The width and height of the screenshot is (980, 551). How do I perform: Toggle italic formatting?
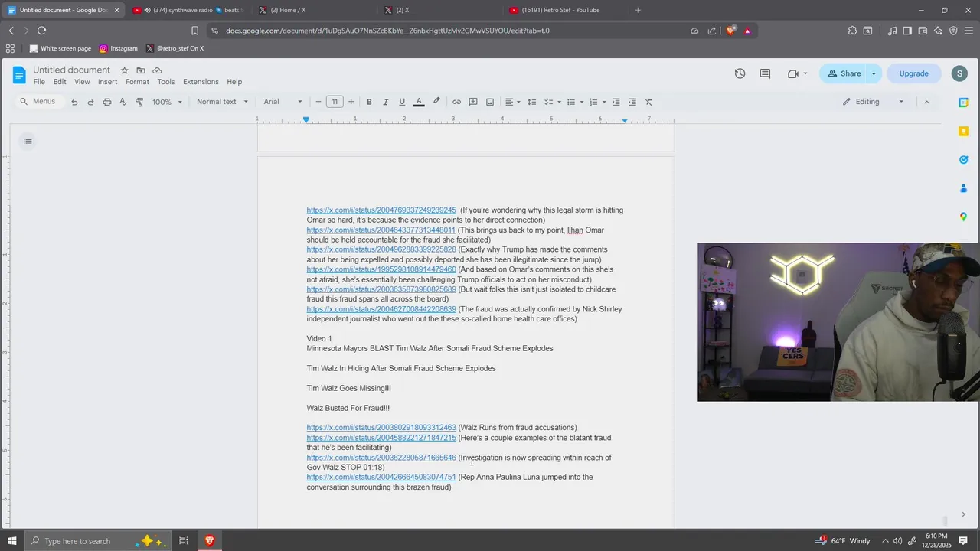click(x=385, y=102)
